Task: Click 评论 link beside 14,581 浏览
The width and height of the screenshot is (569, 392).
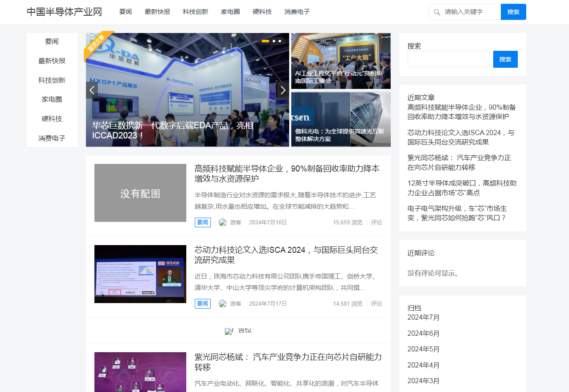Action: (x=377, y=304)
